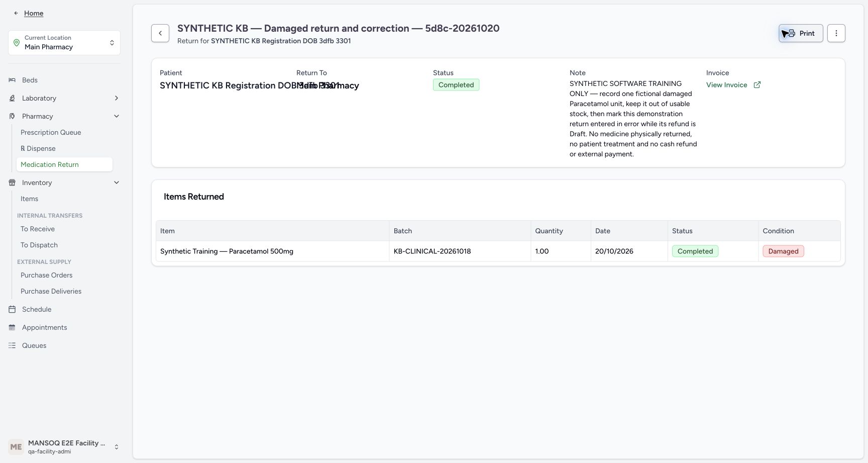Click the ME user avatar
Screen dimensions: 868x463
(x=16, y=447)
